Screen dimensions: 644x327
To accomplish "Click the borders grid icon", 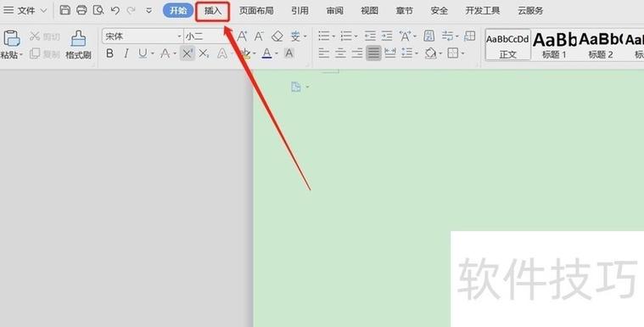I will pos(452,53).
